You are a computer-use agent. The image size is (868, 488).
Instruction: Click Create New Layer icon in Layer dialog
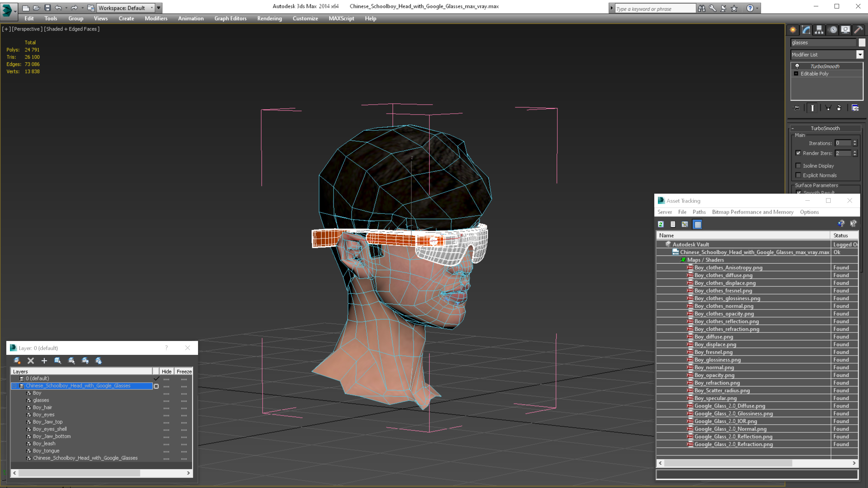pos(17,361)
